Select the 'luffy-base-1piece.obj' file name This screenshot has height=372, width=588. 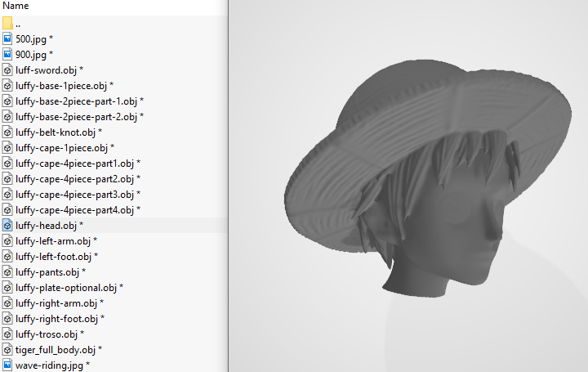[x=61, y=86]
